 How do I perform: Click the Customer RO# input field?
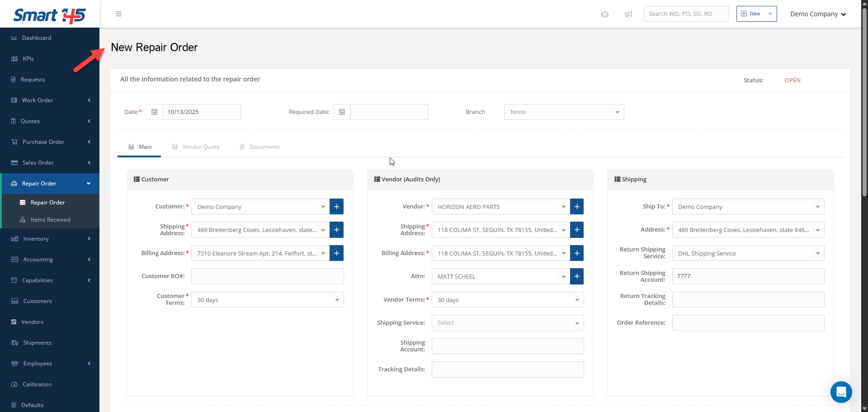tap(267, 276)
